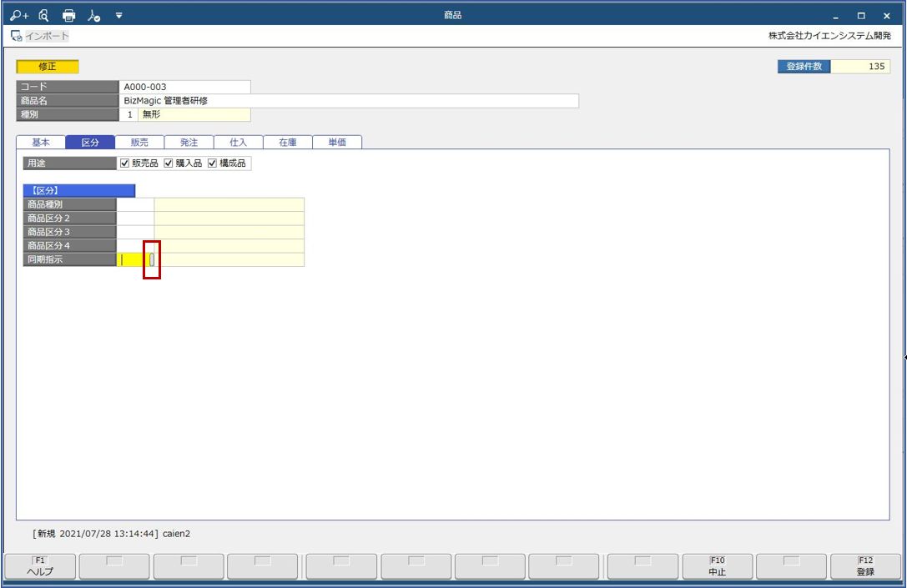The height and width of the screenshot is (588, 907).
Task: Click the 商品名 field with BizMagic 管理者研修
Action: [349, 101]
